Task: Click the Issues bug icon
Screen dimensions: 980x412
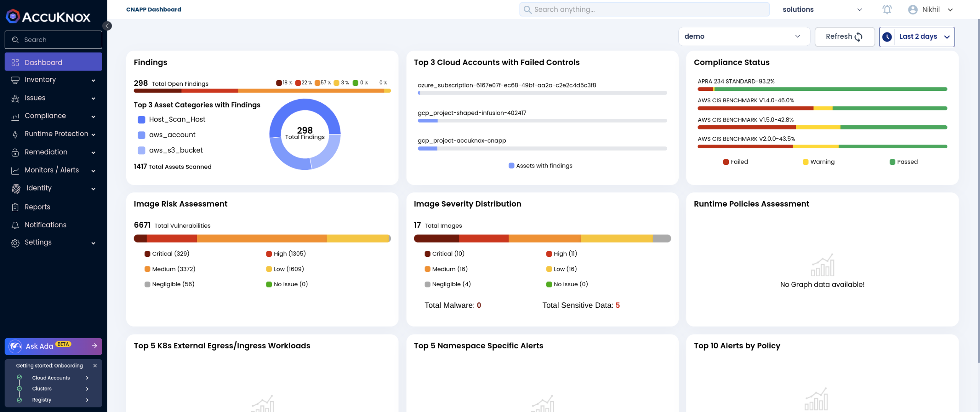Action: tap(15, 98)
